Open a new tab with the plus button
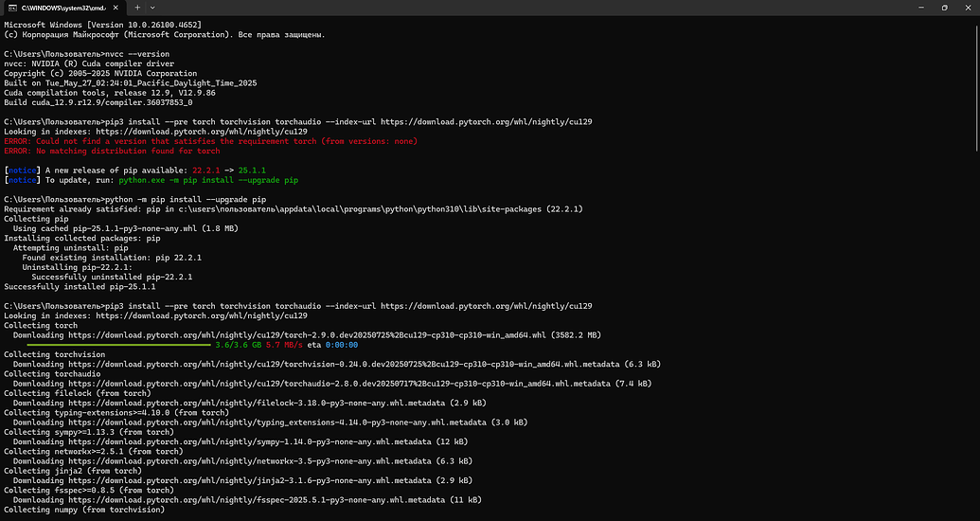 137,7
